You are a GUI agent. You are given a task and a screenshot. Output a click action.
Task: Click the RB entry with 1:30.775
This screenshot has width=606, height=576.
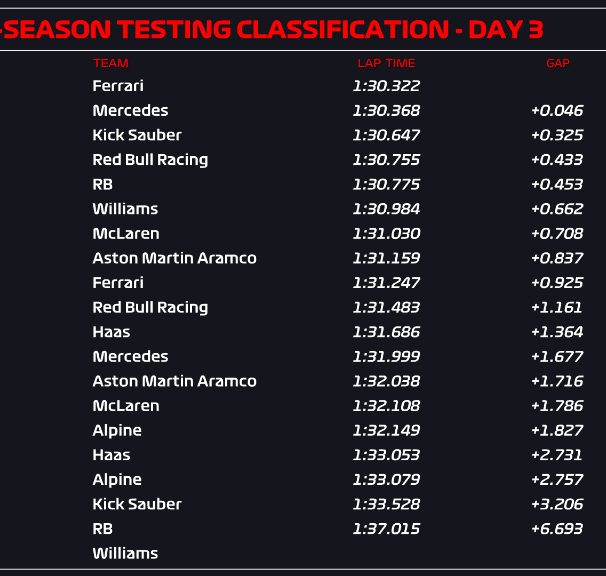point(102,184)
